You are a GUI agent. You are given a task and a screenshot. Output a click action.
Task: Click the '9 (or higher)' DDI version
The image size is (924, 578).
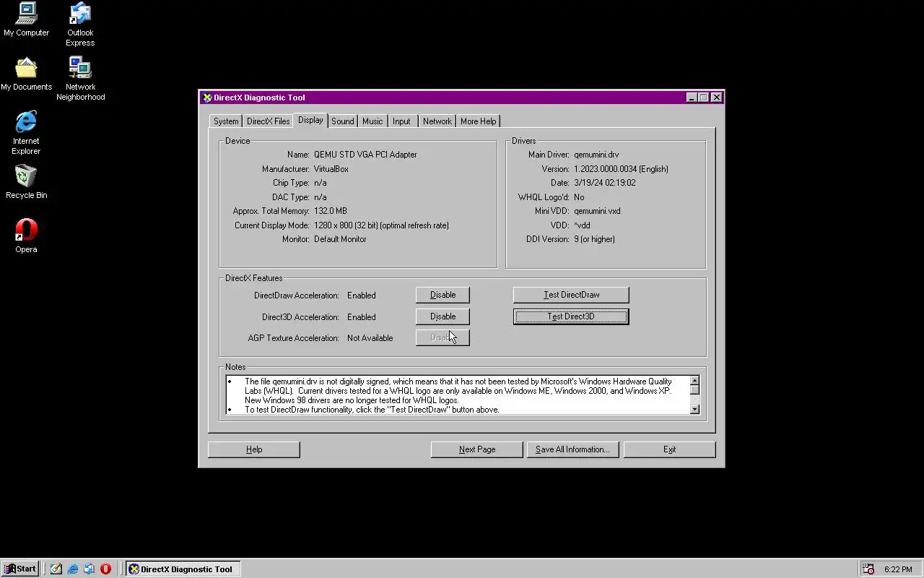594,239
